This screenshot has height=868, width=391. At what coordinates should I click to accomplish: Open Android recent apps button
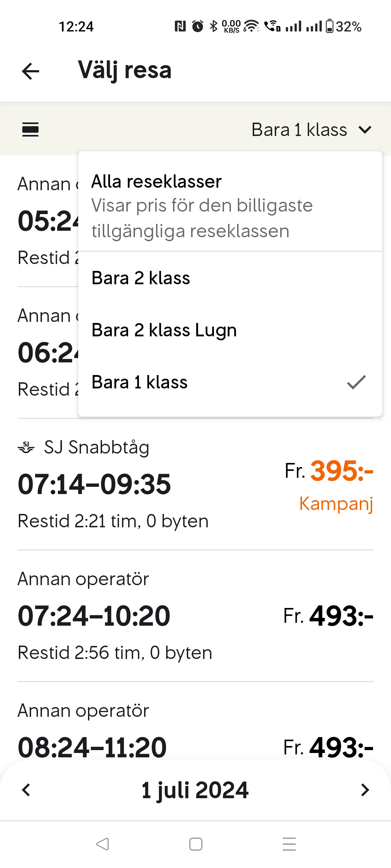click(289, 844)
